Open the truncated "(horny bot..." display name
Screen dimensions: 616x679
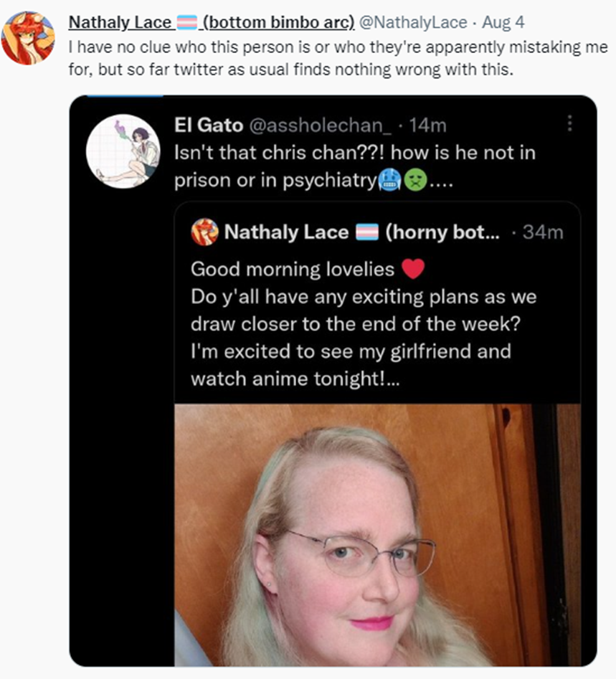click(442, 232)
